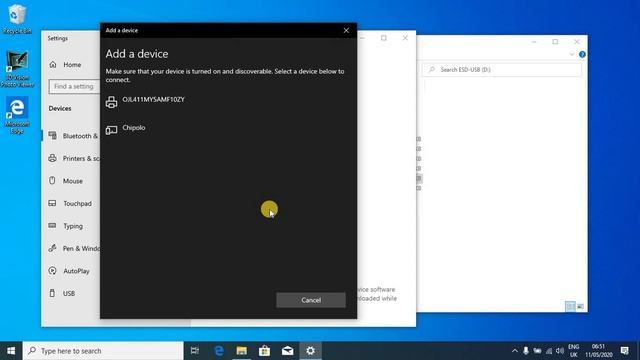Viewport: 640px width, 360px height.
Task: Open Mail app from taskbar
Action: click(x=287, y=351)
